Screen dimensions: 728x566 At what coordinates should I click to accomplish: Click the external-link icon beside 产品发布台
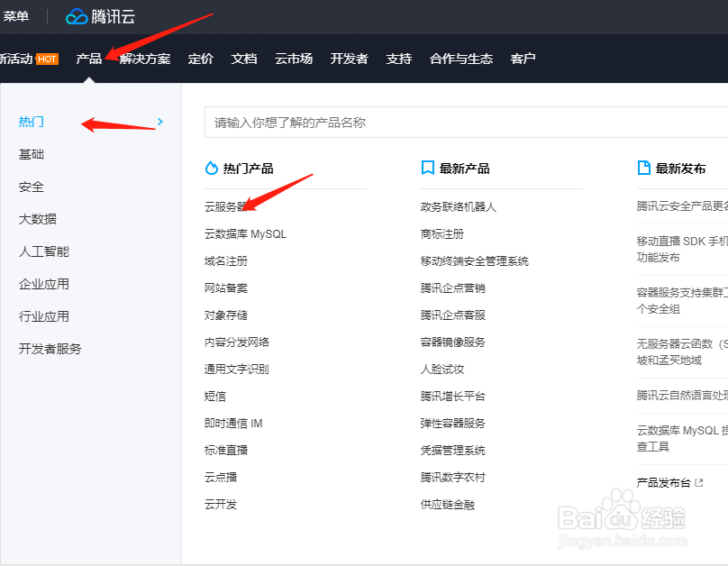coord(699,483)
